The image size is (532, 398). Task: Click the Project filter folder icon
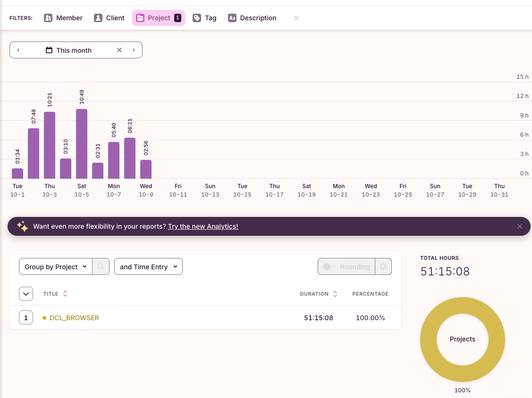point(140,18)
